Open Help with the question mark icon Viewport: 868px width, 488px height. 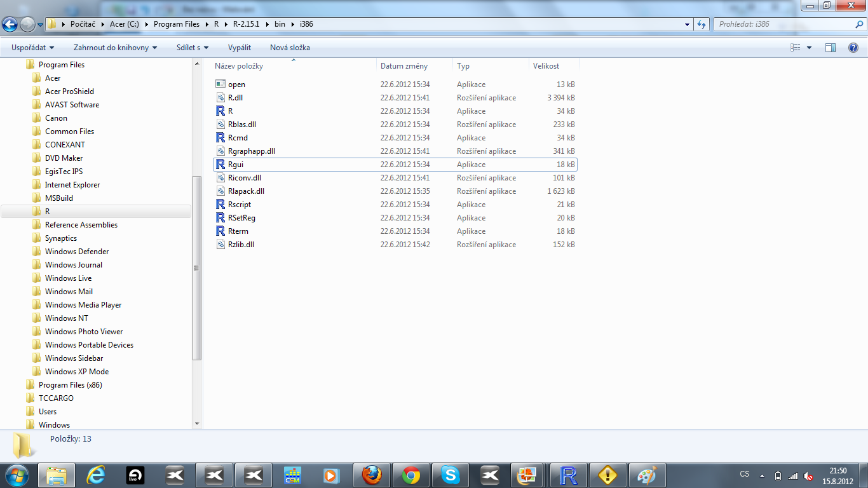pos(853,48)
